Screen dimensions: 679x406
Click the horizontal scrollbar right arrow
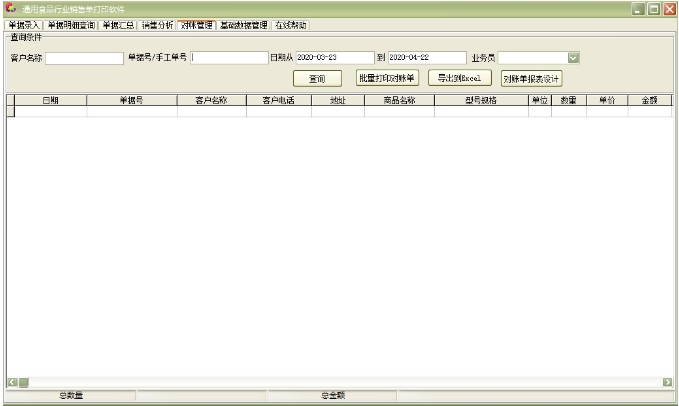(667, 382)
